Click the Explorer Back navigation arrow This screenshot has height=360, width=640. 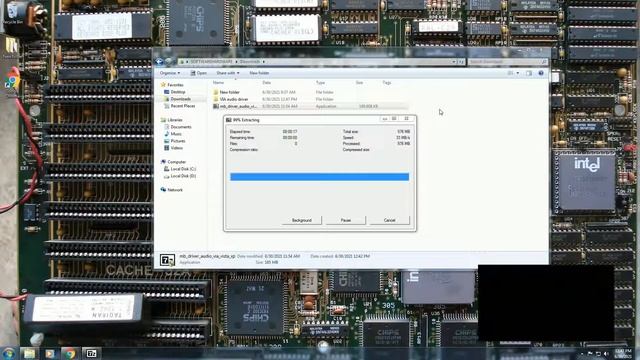click(x=160, y=62)
